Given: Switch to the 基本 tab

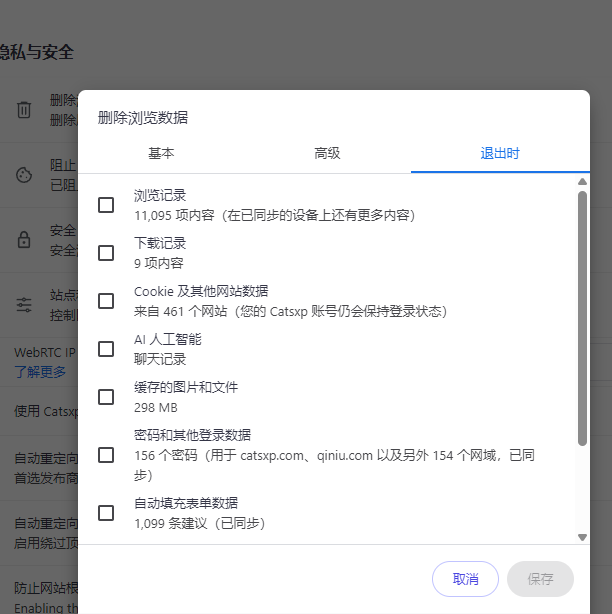Looking at the screenshot, I should [x=161, y=153].
